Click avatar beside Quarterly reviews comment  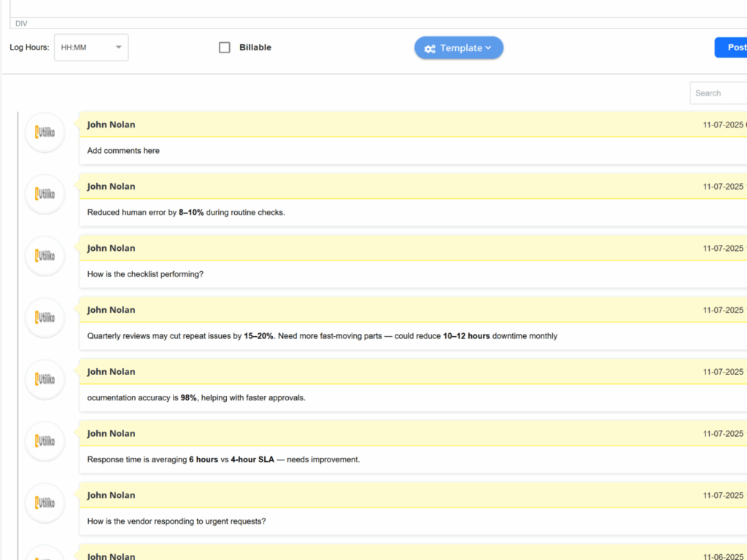[45, 318]
